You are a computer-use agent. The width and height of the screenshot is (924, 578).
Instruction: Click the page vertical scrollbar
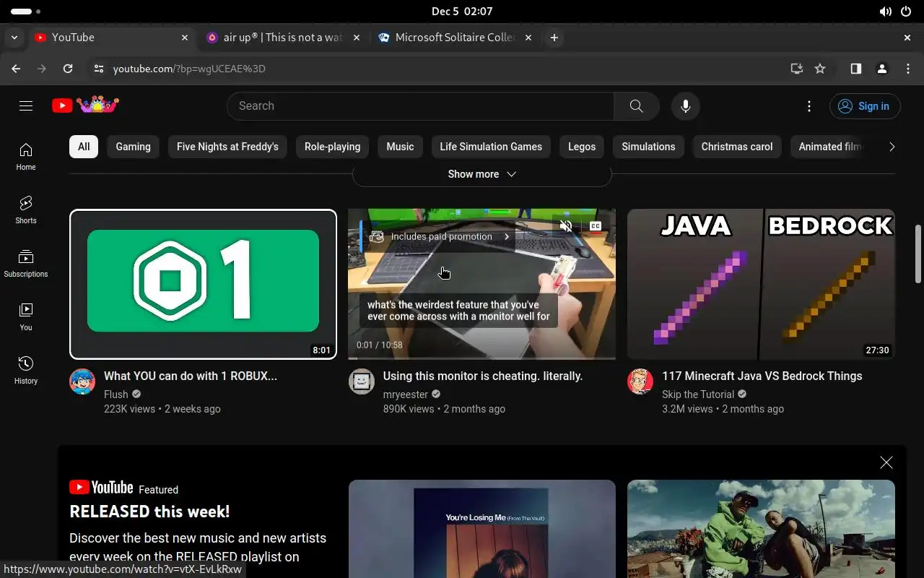[x=918, y=254]
